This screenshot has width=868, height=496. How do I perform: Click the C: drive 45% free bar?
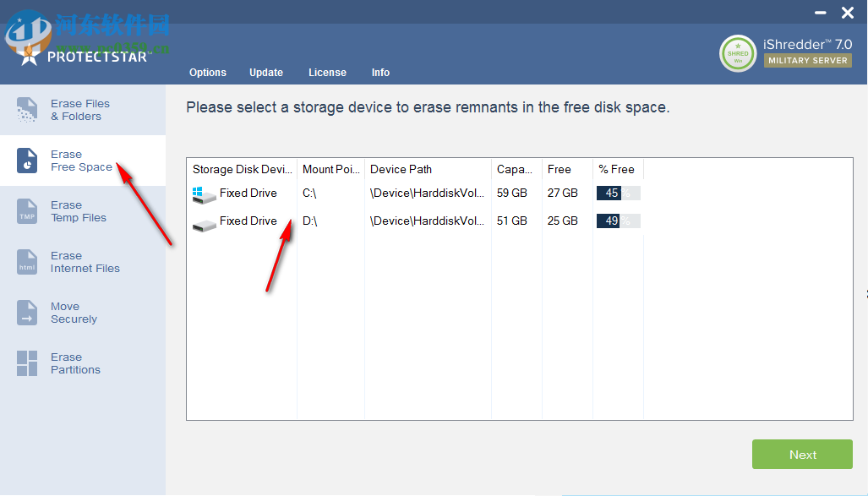coord(619,193)
